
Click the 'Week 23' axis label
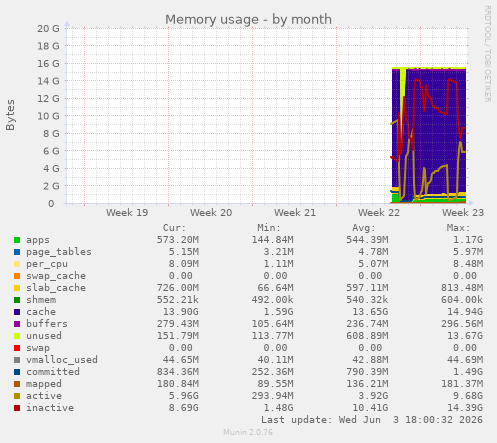[x=463, y=213]
